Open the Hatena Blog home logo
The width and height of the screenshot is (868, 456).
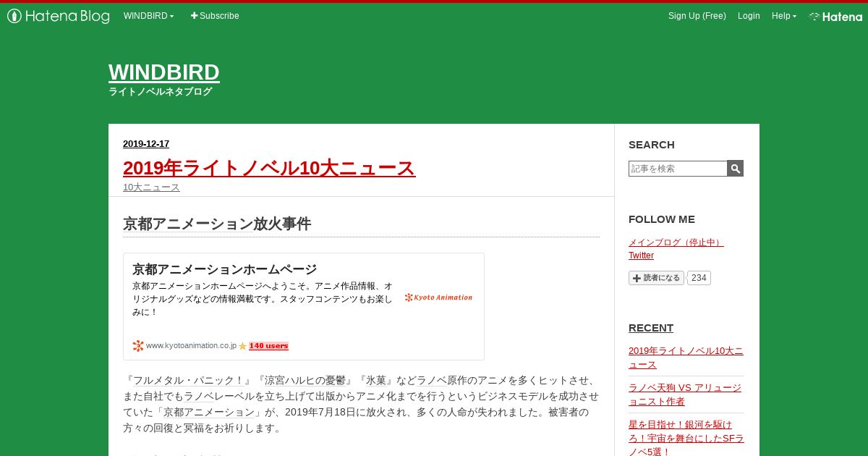click(x=58, y=16)
